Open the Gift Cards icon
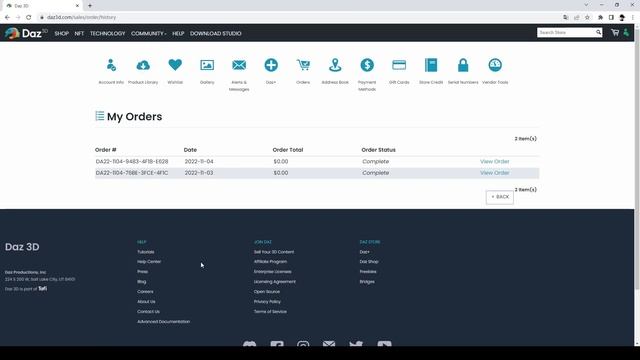This screenshot has height=360, width=640. click(x=399, y=65)
